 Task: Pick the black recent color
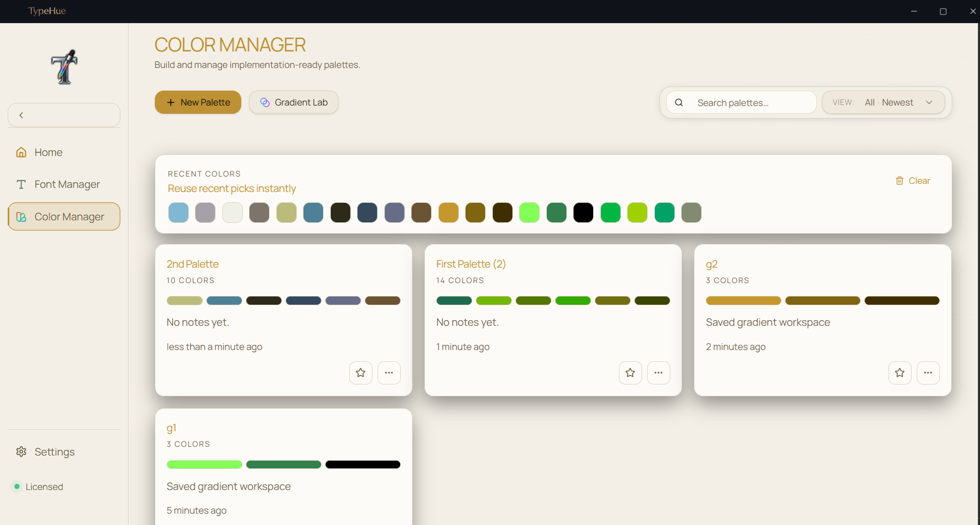tap(583, 213)
